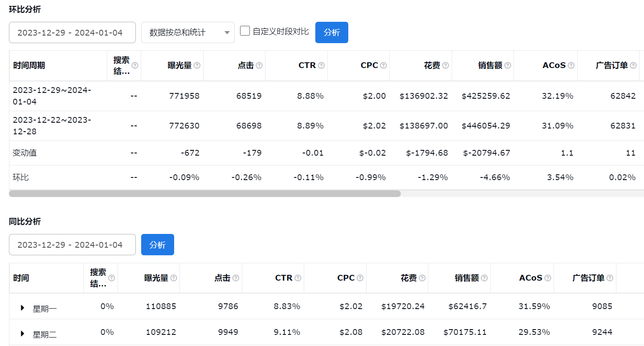The width and height of the screenshot is (644, 346).
Task: Open date range field in 环比分析 section
Action: coord(72,32)
